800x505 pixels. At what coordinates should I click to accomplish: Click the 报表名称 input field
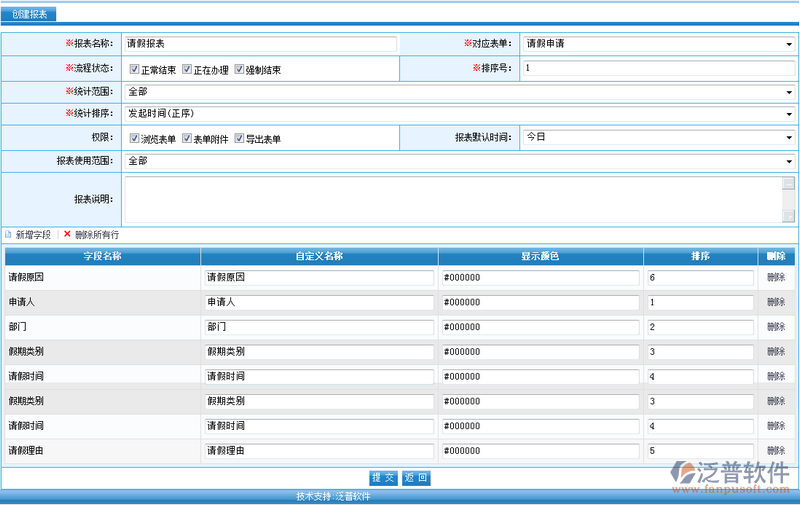260,44
